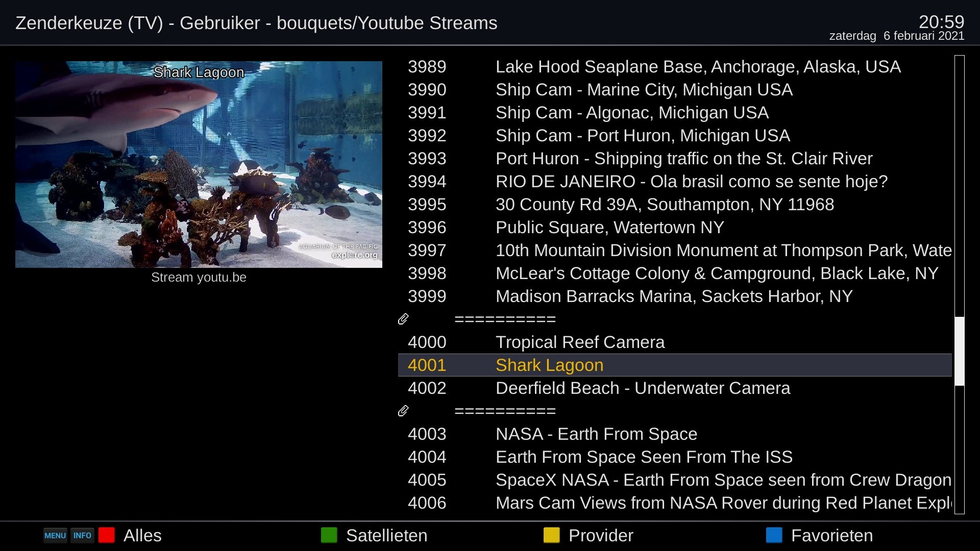Click the channel list scrollbar handle
This screenshot has width=980, height=551.
tap(960, 351)
